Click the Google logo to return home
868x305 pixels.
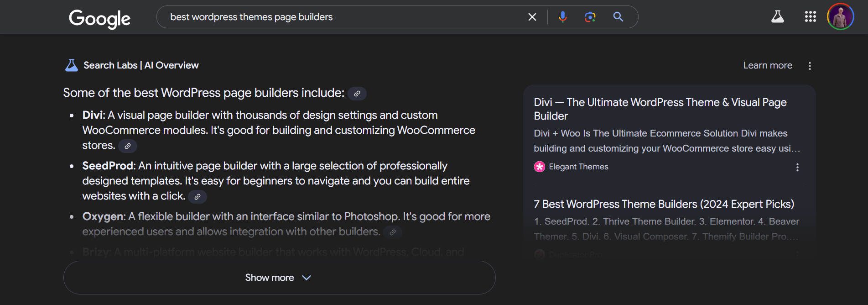click(x=99, y=18)
